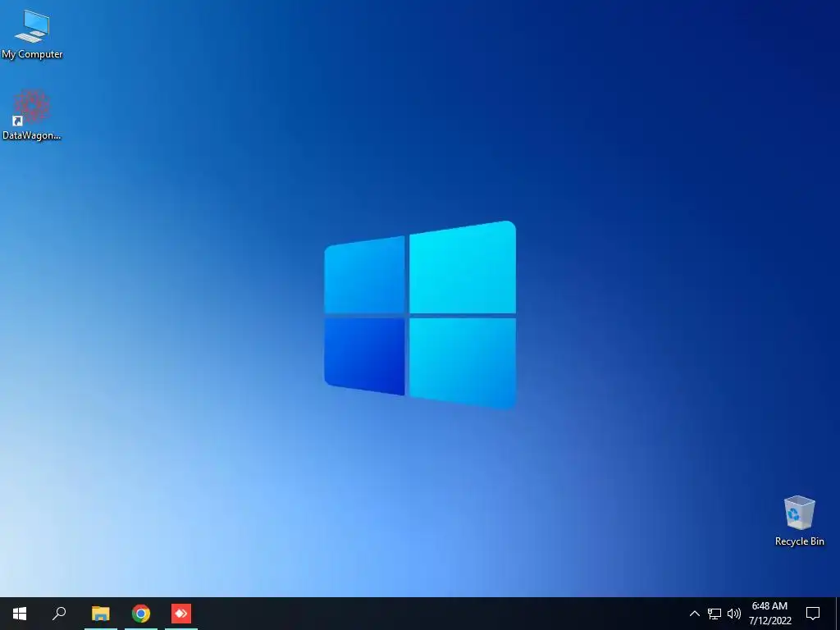
Task: Open the red AnyDesk taskbar app
Action: click(181, 614)
